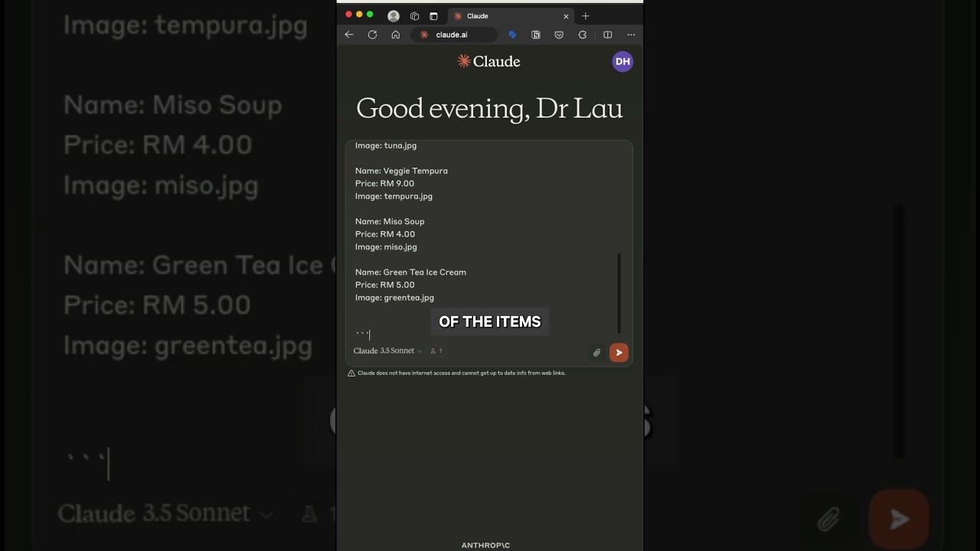
Task: Open the browser extensions puzzle icon
Action: 583,34
